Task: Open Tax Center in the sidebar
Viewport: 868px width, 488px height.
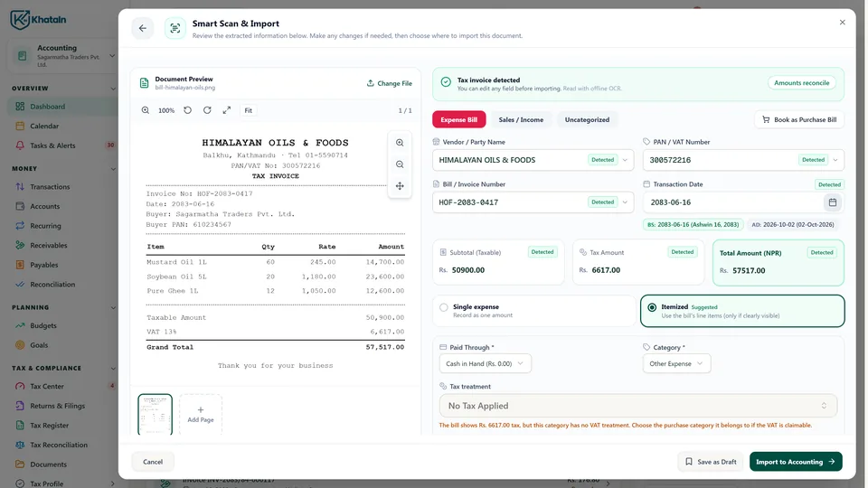Action: (x=62, y=386)
